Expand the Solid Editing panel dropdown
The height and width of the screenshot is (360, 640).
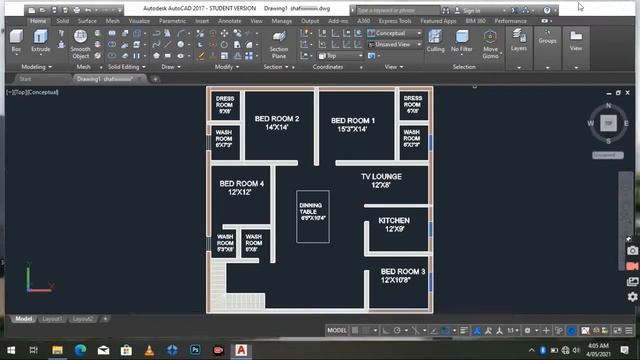click(127, 67)
